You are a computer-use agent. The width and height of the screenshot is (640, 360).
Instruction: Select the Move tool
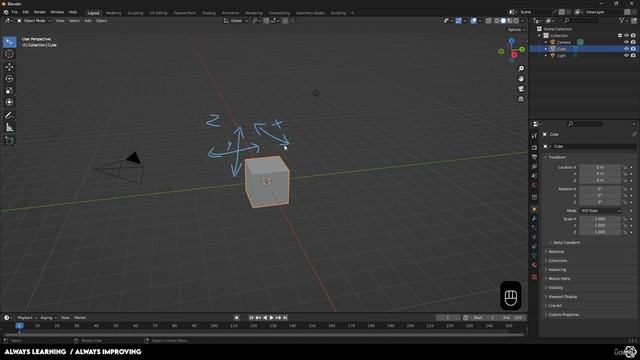[x=9, y=67]
